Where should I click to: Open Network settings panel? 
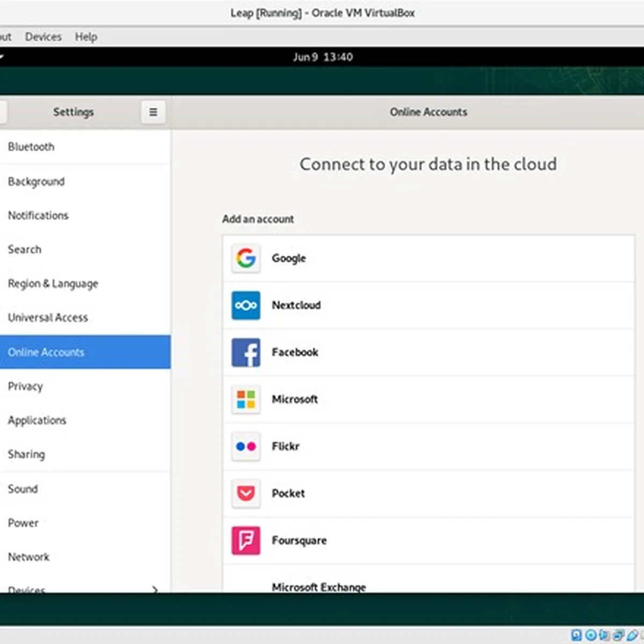point(85,557)
